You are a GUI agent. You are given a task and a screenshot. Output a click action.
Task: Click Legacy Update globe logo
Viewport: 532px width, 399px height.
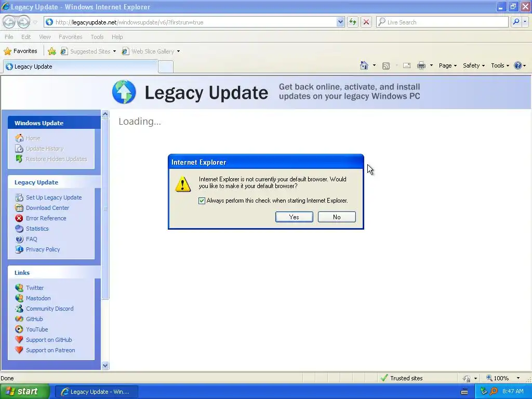pyautogui.click(x=124, y=92)
